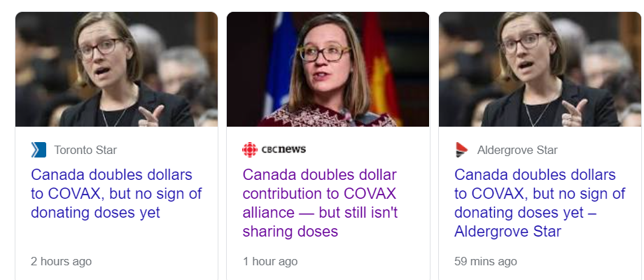Image resolution: width=644 pixels, height=280 pixels.
Task: Open the CBC News article thumbnail
Action: coord(328,69)
